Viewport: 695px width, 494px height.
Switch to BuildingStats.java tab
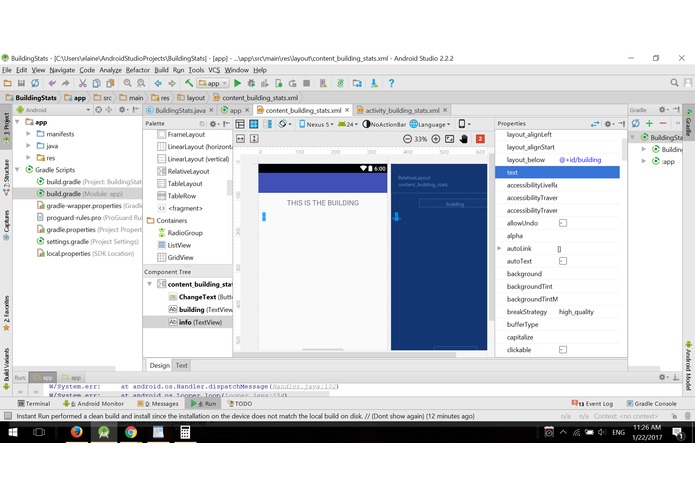[x=180, y=110]
